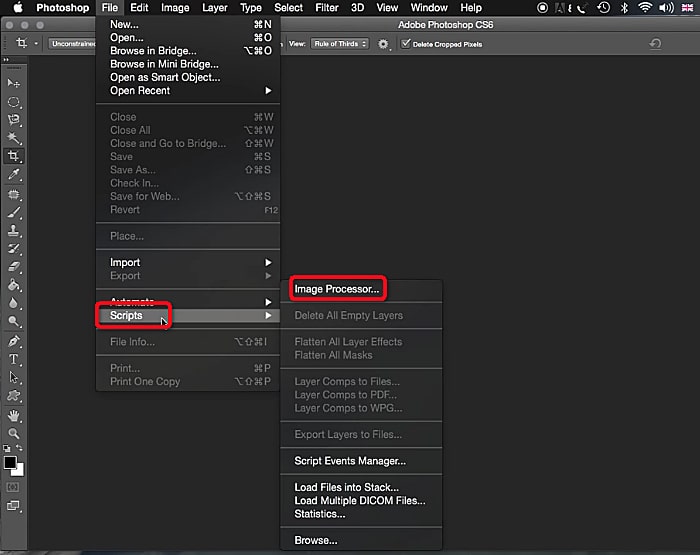Select the Healing Brush tool
This screenshot has width=700, height=555.
pyautogui.click(x=13, y=194)
